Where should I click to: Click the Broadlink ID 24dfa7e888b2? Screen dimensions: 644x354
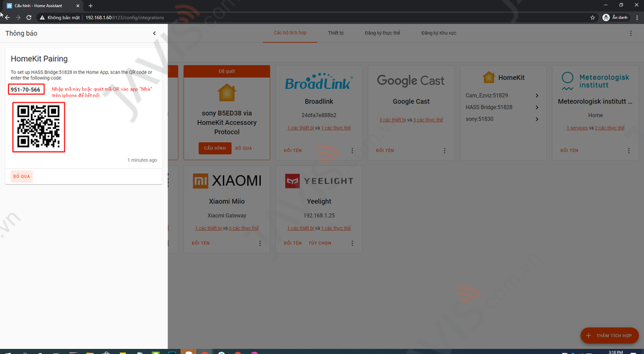click(x=319, y=115)
